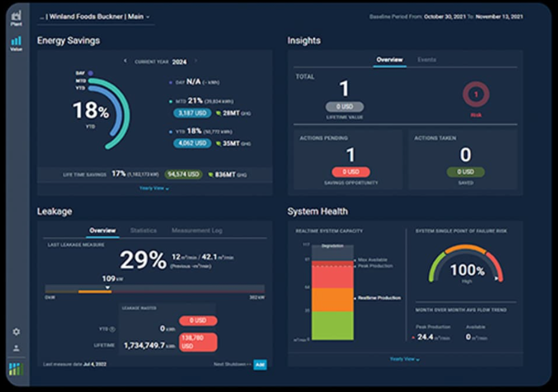Click the red Risk circle indicator

pyautogui.click(x=476, y=94)
